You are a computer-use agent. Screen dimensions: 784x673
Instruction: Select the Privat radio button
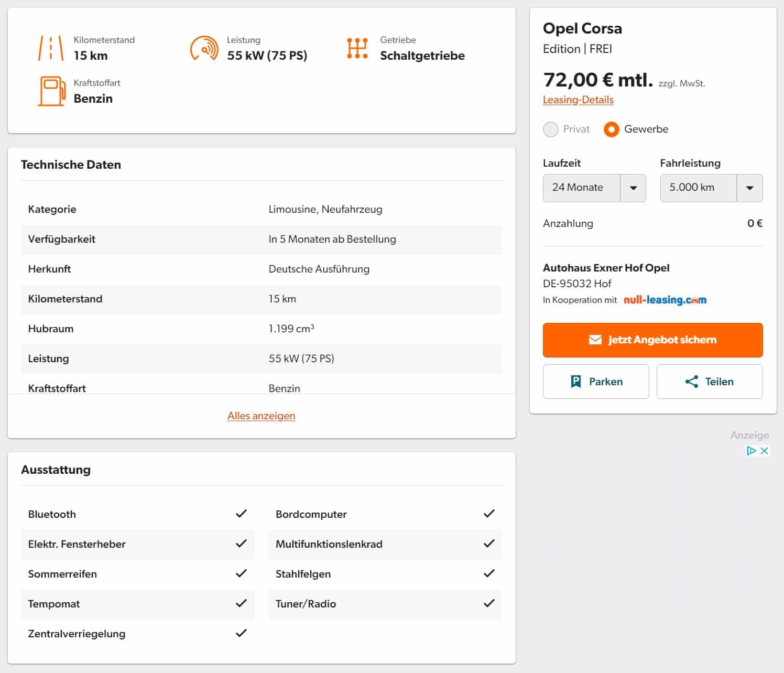(551, 129)
